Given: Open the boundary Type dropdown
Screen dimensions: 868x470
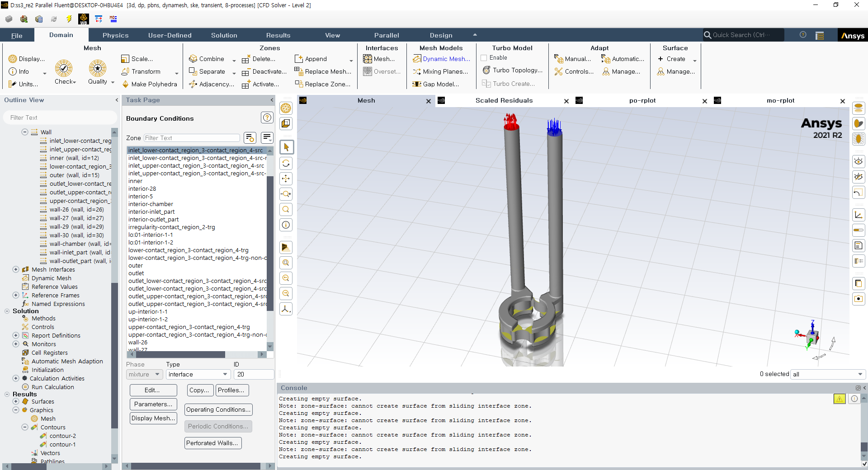Looking at the screenshot, I should click(198, 374).
